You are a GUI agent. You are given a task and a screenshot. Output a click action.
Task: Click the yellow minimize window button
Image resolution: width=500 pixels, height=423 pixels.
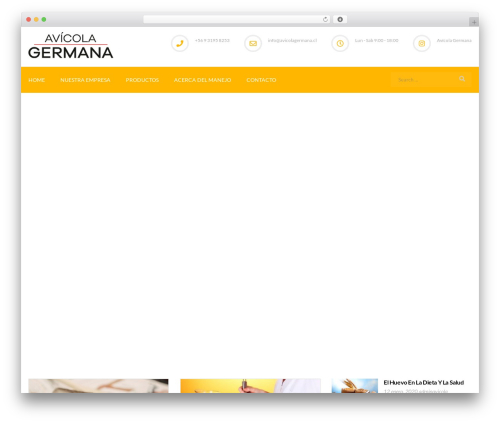[x=36, y=19]
